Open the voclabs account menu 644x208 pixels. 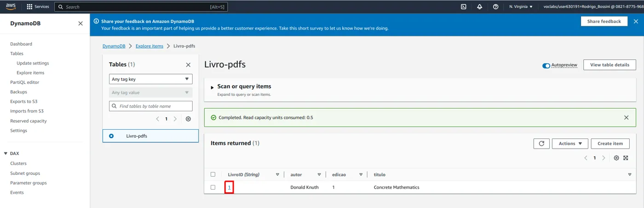pyautogui.click(x=593, y=7)
